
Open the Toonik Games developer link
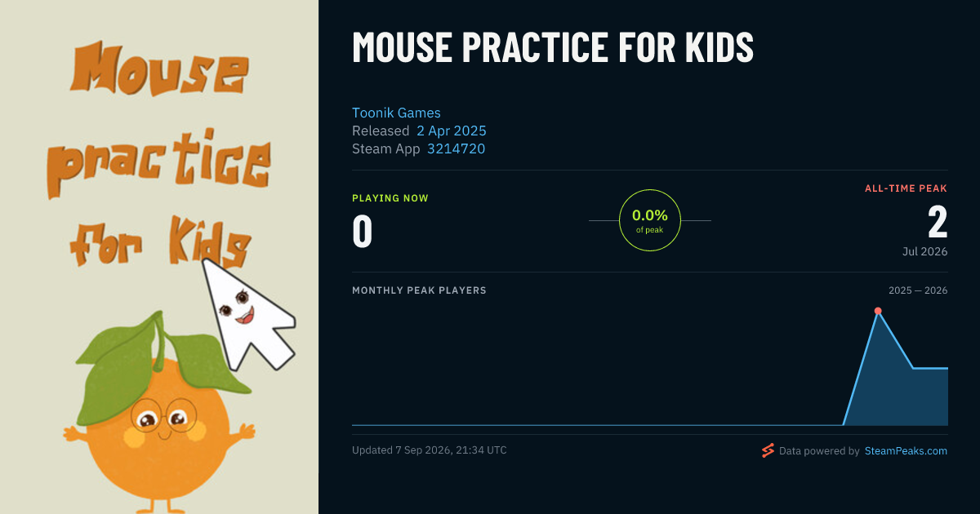tap(396, 113)
